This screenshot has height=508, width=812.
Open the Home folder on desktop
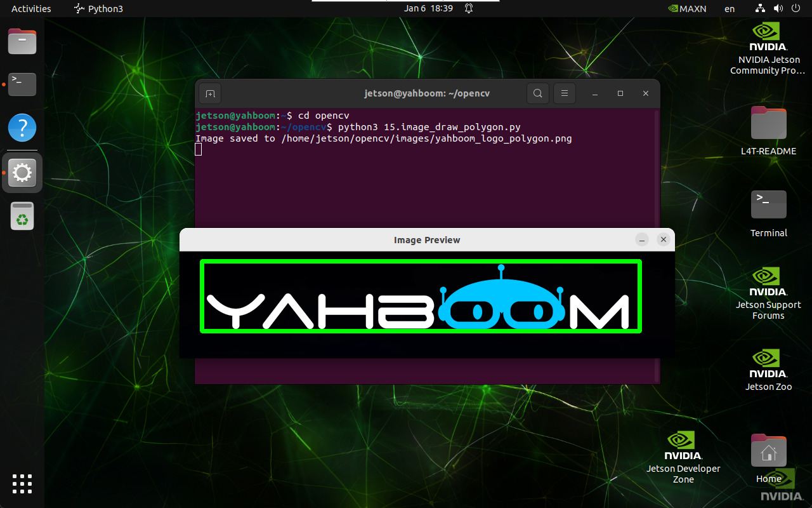tap(768, 458)
